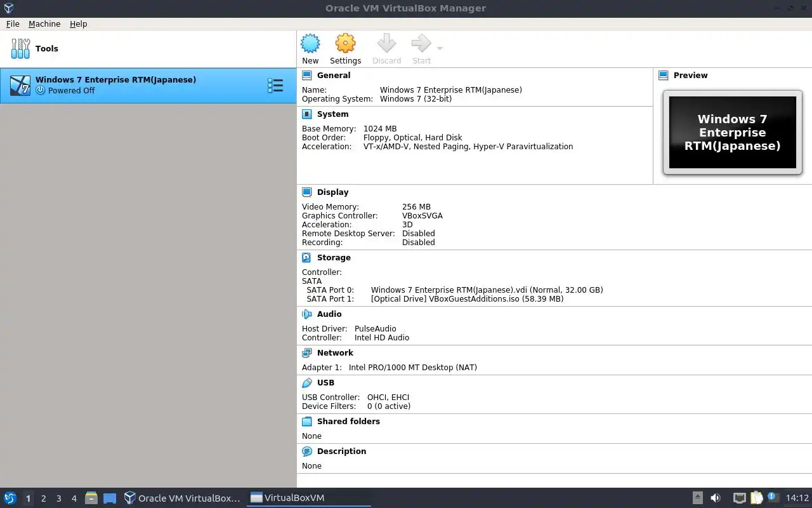812x508 pixels.
Task: Click the volume speaker tray icon
Action: 716,498
